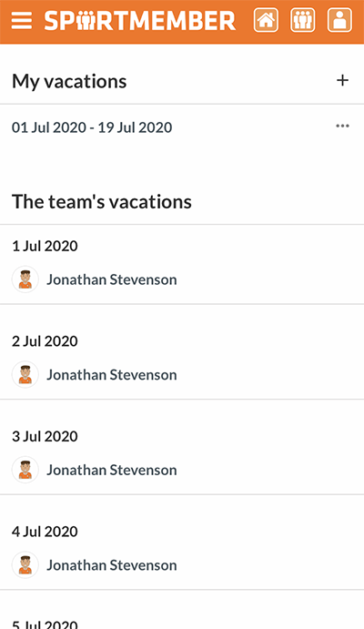Click the My vacations heading
This screenshot has height=629, width=364.
[x=69, y=81]
